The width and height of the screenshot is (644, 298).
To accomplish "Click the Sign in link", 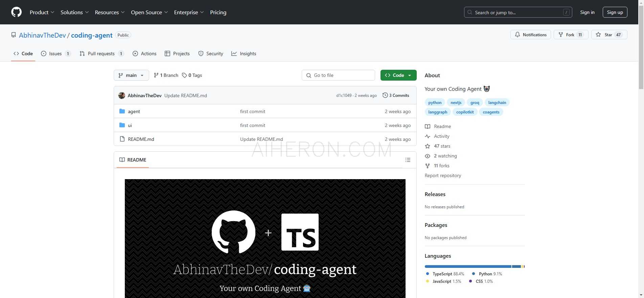I will pos(587,12).
